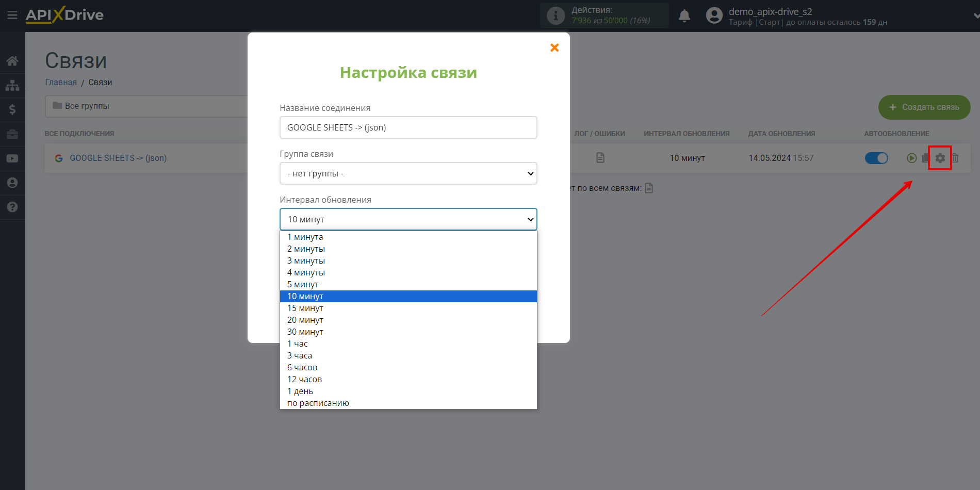Open the log document icon in row
980x490 pixels.
600,158
